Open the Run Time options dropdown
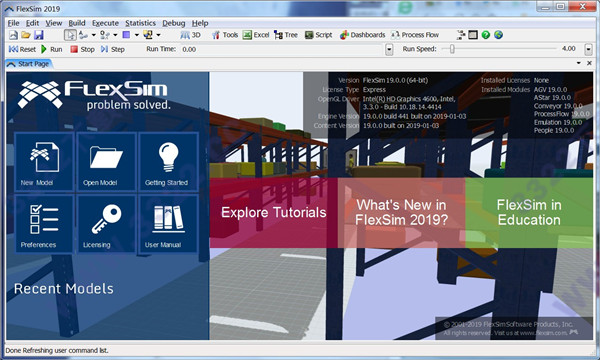The image size is (600, 360). 389,49
